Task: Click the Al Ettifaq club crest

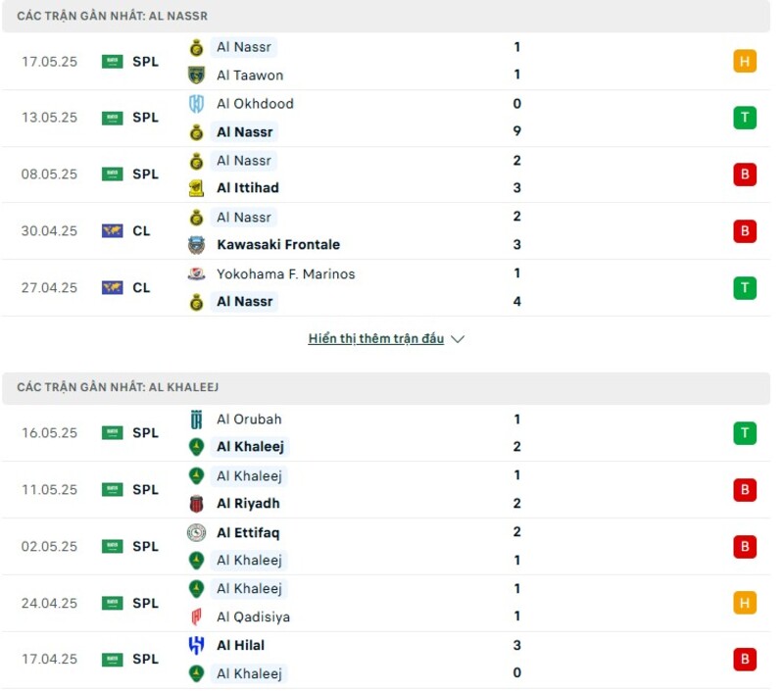Action: point(196,533)
